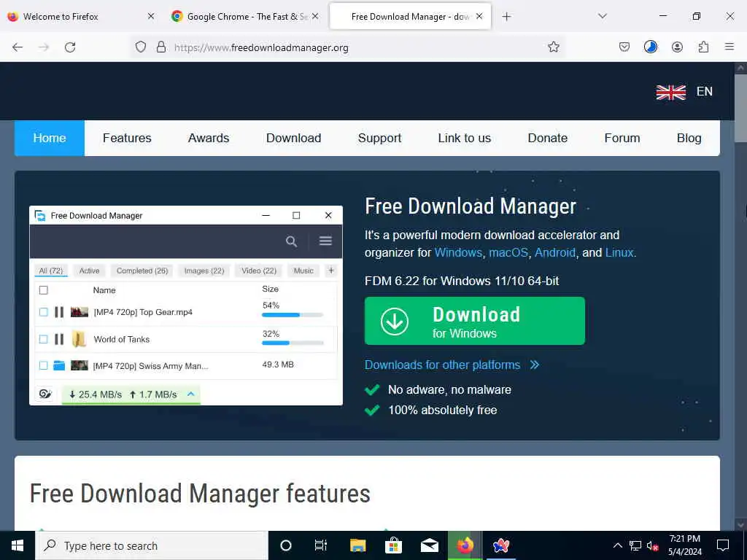Open the extensions puzzle icon

[x=703, y=47]
